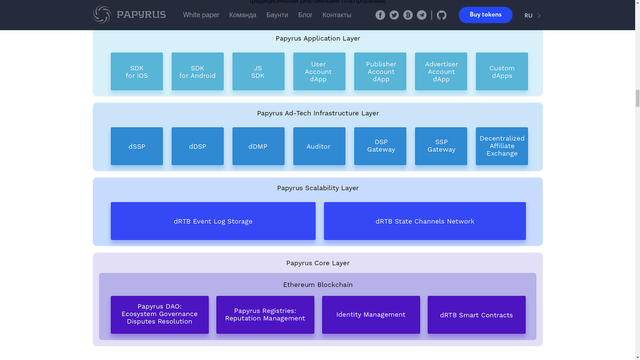Click the Advertiser Account dApp box
This screenshot has height=360, width=640.
click(441, 71)
